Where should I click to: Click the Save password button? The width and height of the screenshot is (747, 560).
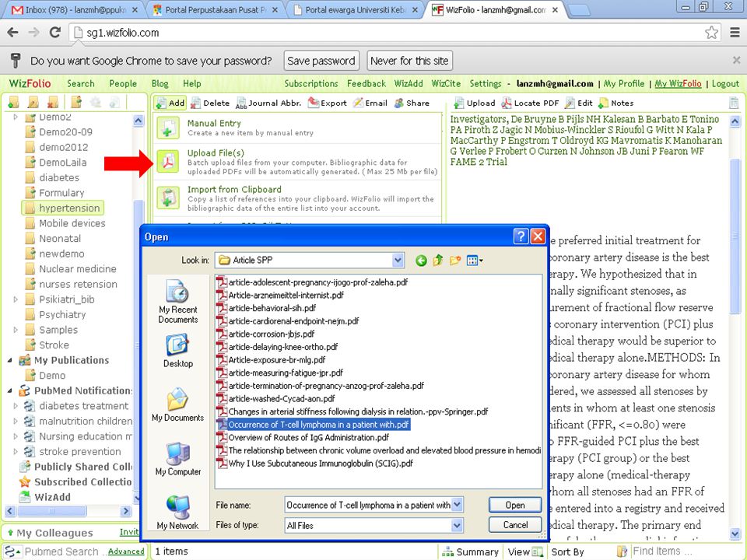click(x=321, y=61)
